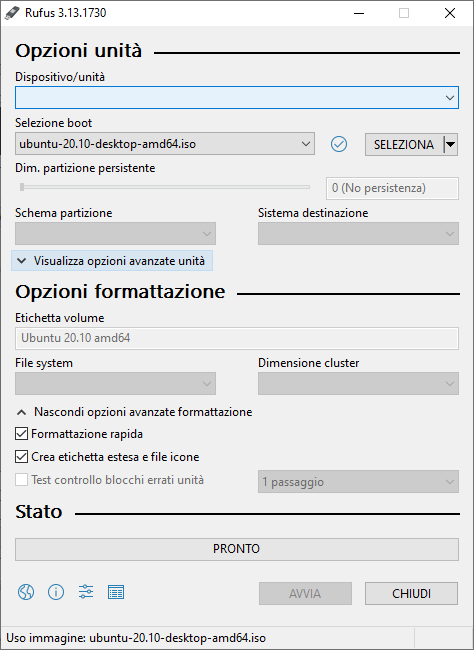Open the About info icon
Viewport: 474px width, 650px height.
[56, 592]
